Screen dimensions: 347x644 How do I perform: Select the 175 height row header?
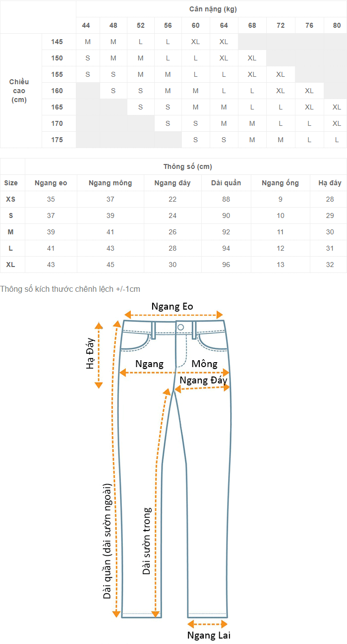57,140
